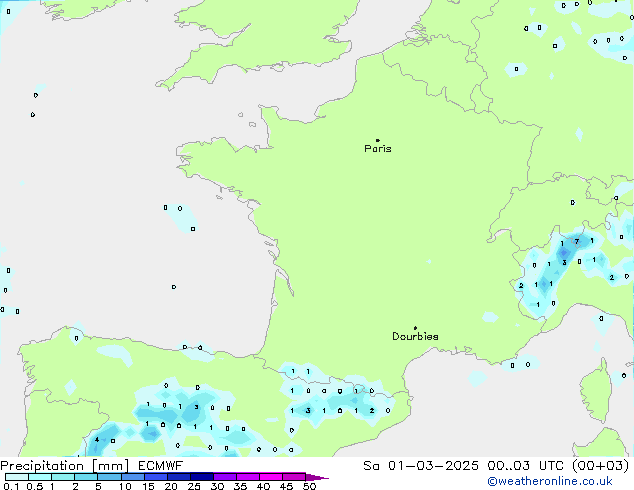Click legend scale label '10'
This screenshot has height=490, width=634.
click(125, 486)
